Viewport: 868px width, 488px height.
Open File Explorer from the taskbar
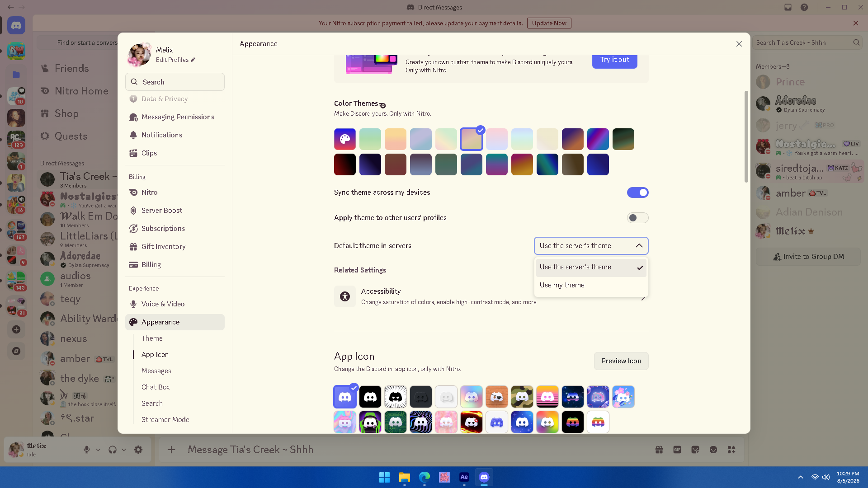pyautogui.click(x=405, y=477)
